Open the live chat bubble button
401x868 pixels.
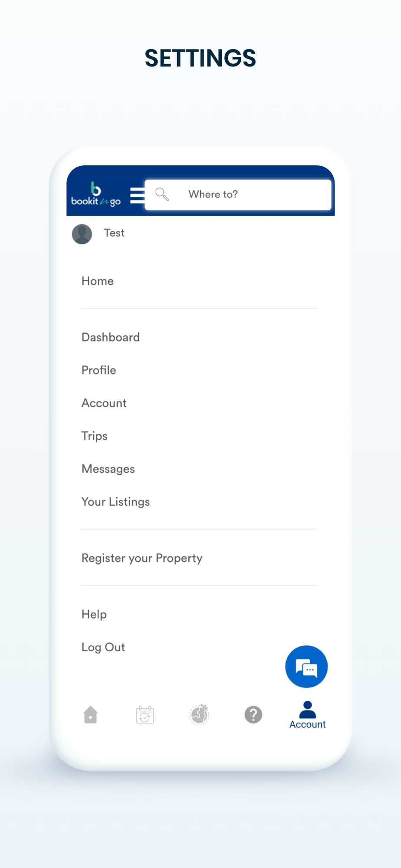click(306, 667)
